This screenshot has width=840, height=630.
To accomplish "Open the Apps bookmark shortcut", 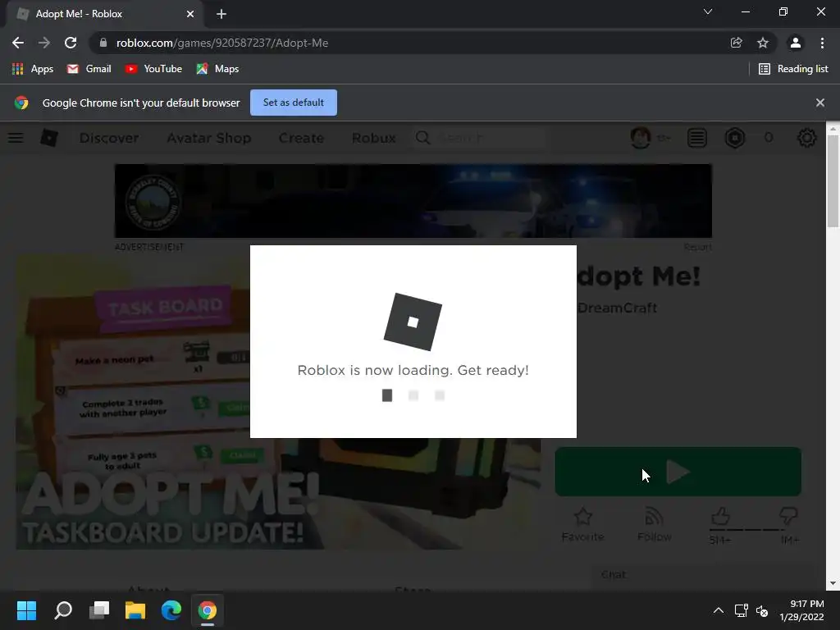I will pyautogui.click(x=33, y=69).
